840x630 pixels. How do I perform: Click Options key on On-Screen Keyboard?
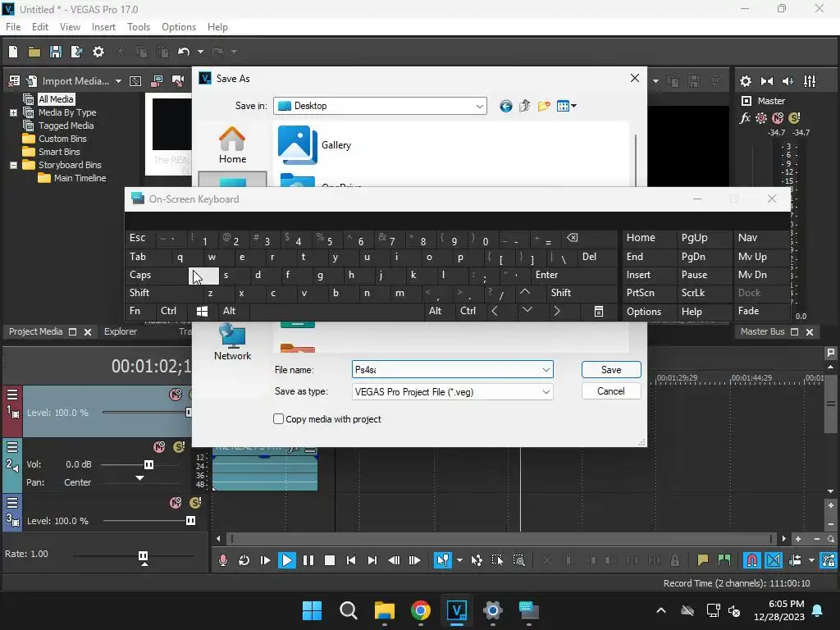pyautogui.click(x=650, y=311)
